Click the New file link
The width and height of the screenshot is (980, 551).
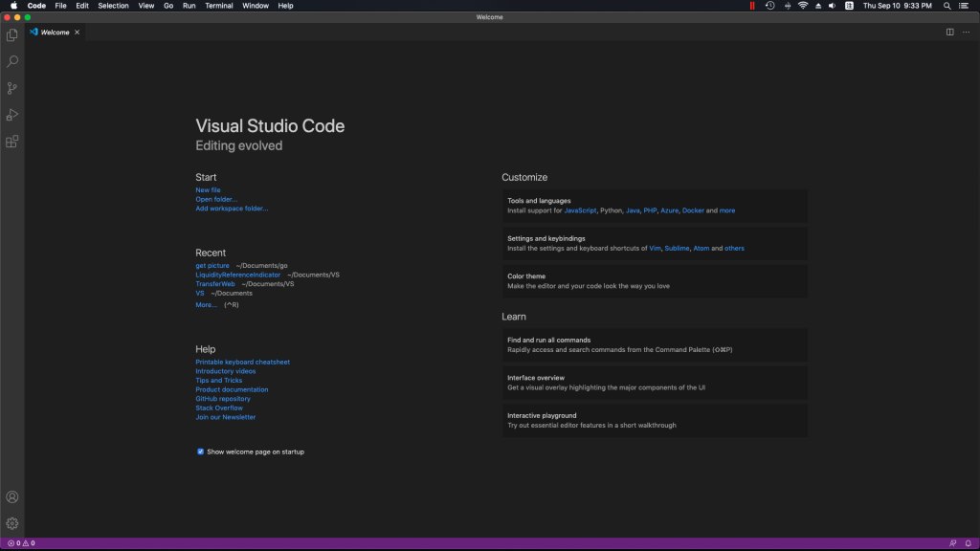208,190
